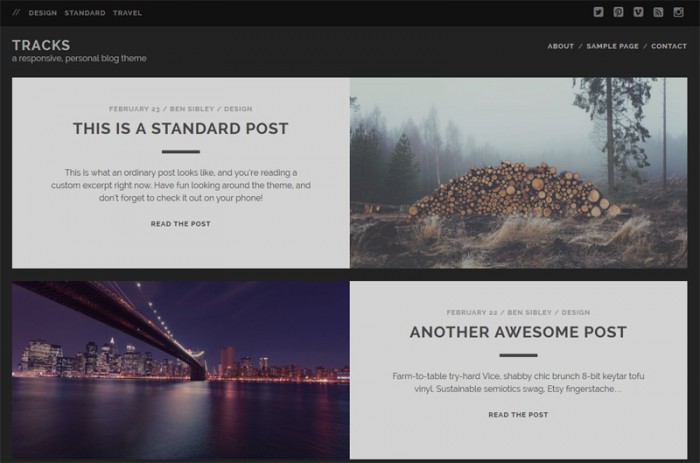This screenshot has width=700, height=463.
Task: Select the Standard category in top bar
Action: pyautogui.click(x=85, y=13)
